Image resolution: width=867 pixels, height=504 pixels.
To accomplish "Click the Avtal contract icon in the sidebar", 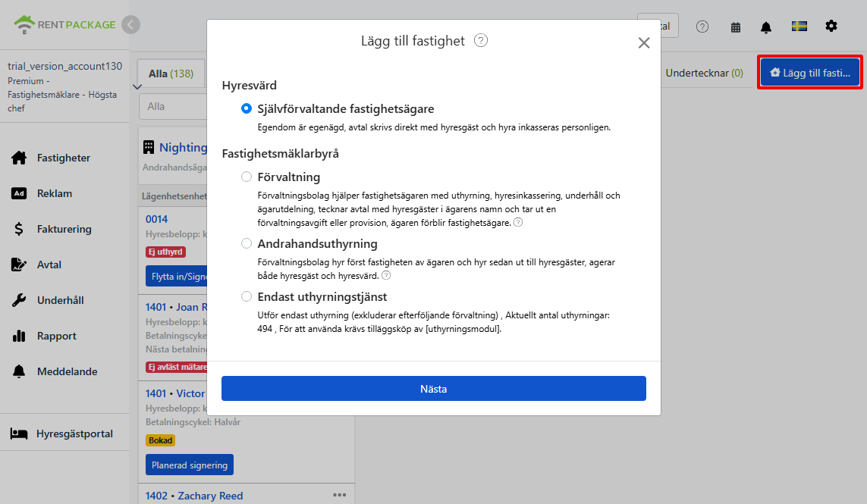I will coord(19,265).
